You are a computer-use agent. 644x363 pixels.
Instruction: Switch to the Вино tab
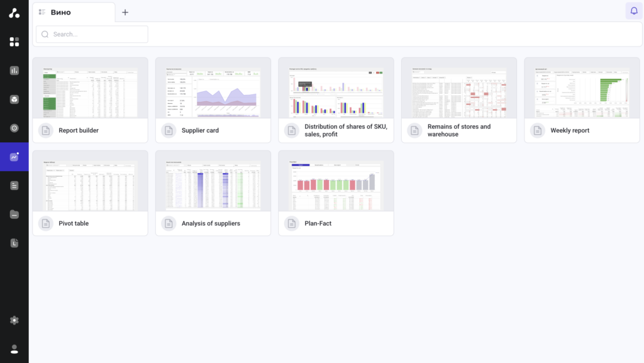[x=74, y=13]
